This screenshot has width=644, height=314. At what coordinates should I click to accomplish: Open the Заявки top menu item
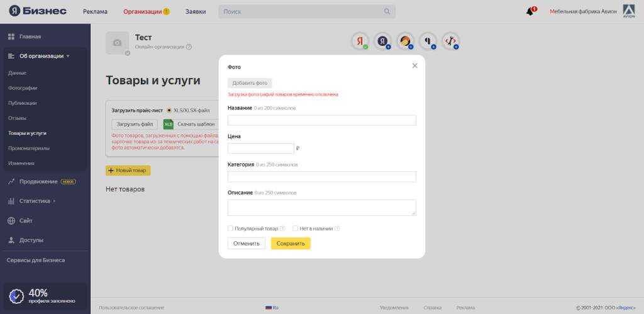pos(196,11)
